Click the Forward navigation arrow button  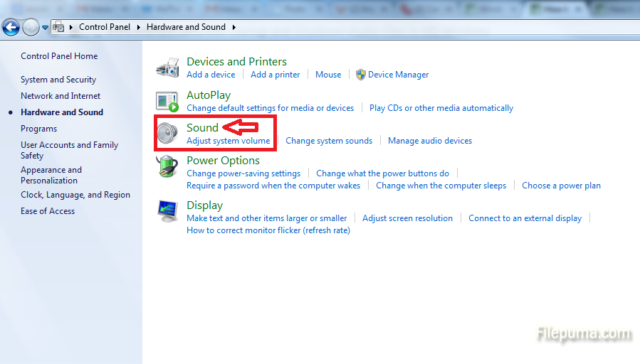pyautogui.click(x=31, y=27)
